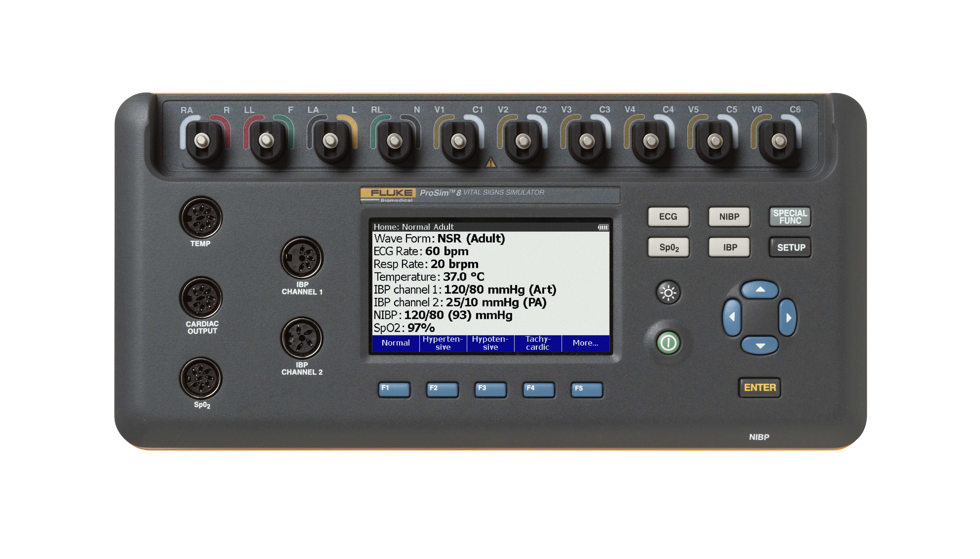Select the Wave Form: NSR (Adult) line
Image resolution: width=980 pixels, height=559 pixels.
point(439,238)
